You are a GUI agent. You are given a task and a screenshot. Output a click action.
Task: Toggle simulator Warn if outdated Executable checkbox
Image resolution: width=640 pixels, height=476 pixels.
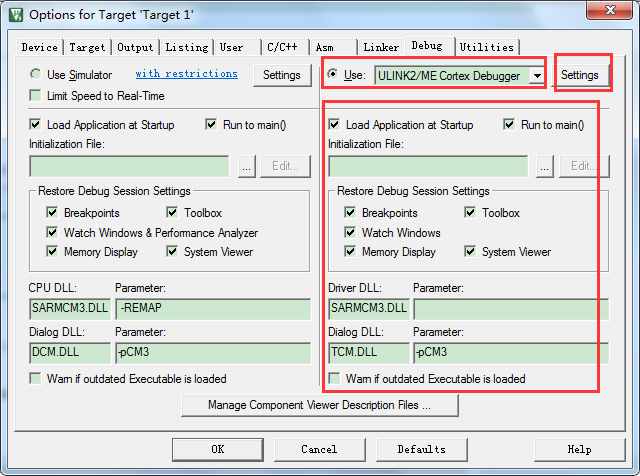tap(36, 378)
